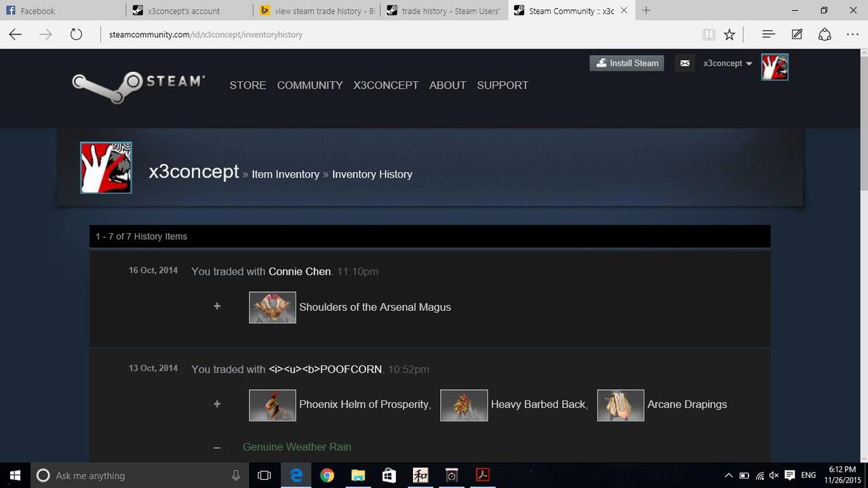Switch to trade history Steam Users' tab
Screen dimensions: 868x488
444,11
